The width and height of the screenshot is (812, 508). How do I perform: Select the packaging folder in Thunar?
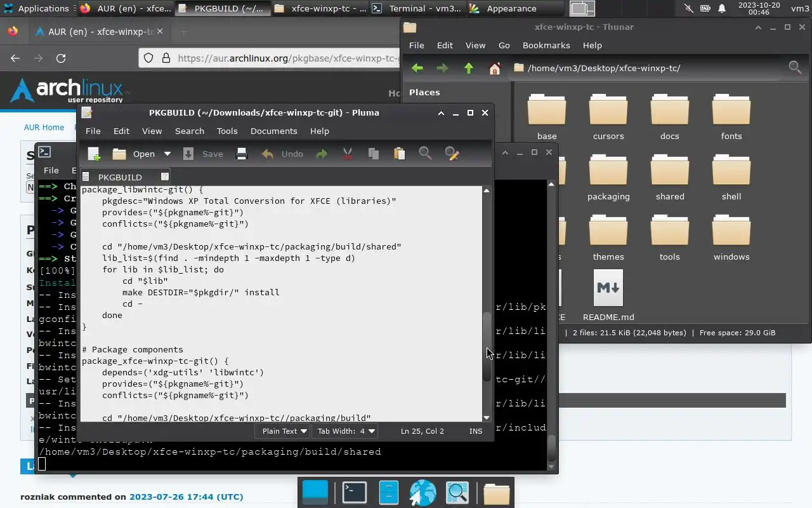(608, 177)
